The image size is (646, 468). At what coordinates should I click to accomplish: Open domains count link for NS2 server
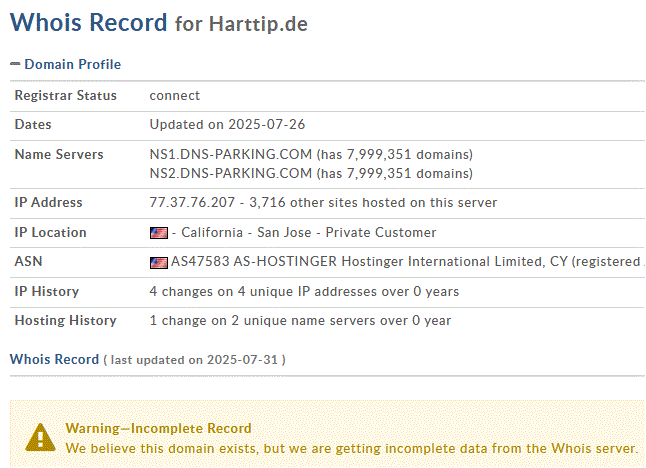395,173
